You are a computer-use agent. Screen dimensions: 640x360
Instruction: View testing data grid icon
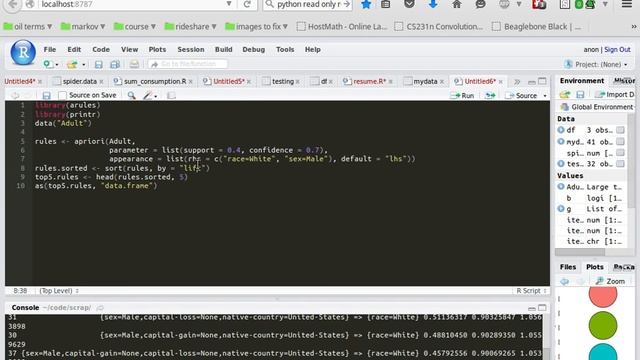tap(620, 164)
